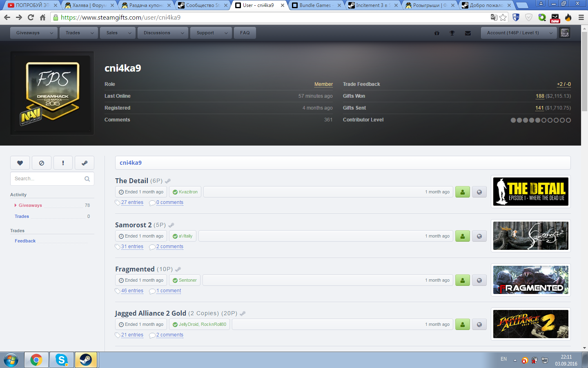This screenshot has height=368, width=588.
Task: Expand the Support menu arrow
Action: [x=226, y=33]
